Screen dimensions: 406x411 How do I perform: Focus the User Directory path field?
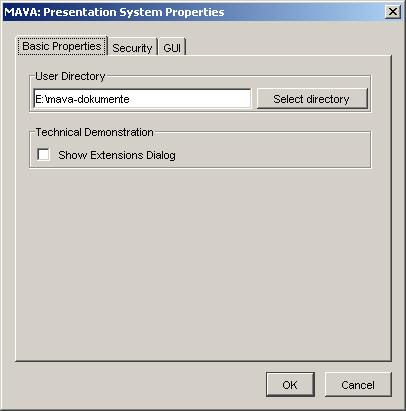[x=142, y=99]
